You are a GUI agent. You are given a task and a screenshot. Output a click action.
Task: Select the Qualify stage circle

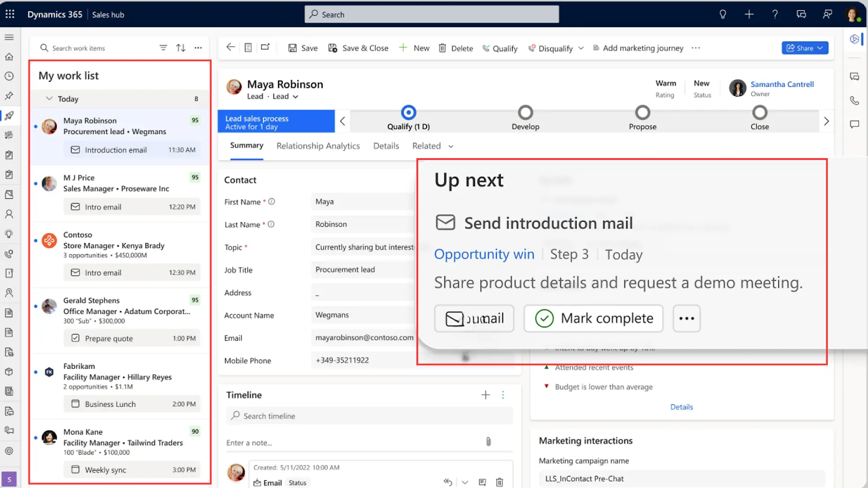pyautogui.click(x=408, y=113)
